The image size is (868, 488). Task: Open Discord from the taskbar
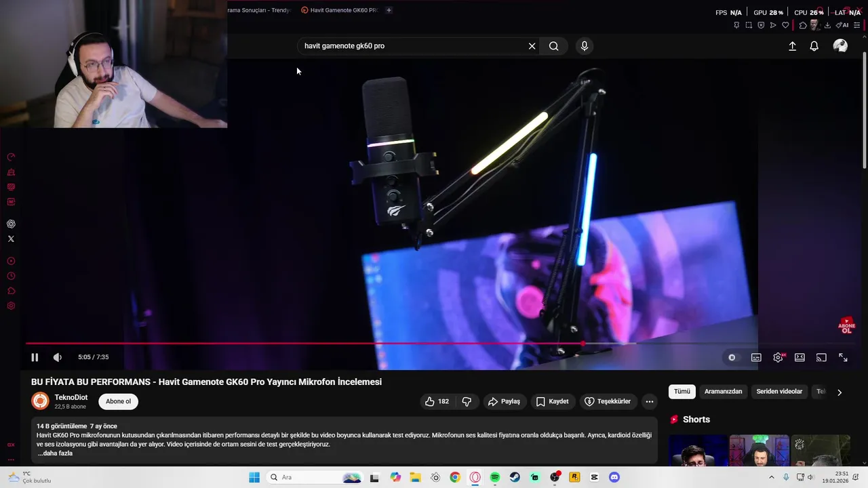coord(614,477)
